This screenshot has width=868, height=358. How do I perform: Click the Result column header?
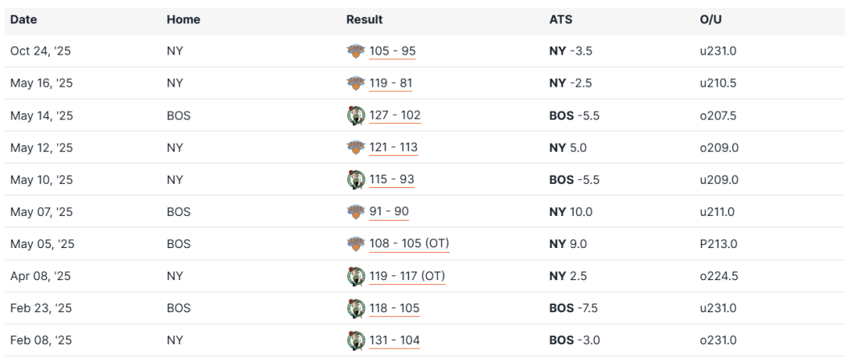click(x=364, y=19)
